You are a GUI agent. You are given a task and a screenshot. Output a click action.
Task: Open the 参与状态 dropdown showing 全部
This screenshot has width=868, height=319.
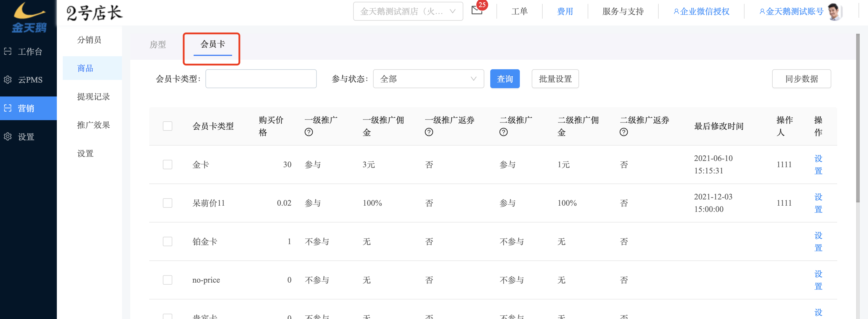point(428,79)
